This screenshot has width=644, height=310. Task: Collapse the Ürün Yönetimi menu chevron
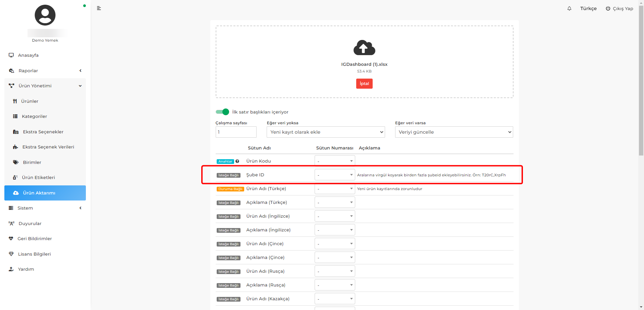pos(80,86)
